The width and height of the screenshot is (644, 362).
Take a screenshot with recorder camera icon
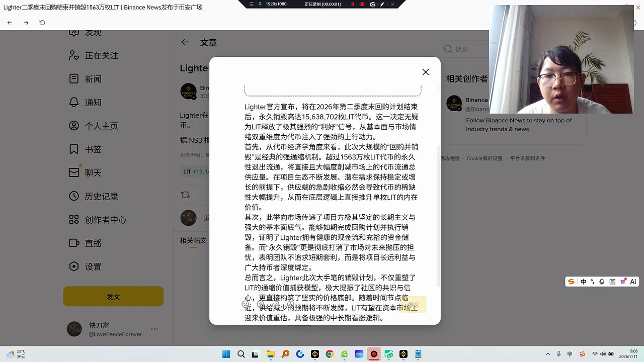372,4
